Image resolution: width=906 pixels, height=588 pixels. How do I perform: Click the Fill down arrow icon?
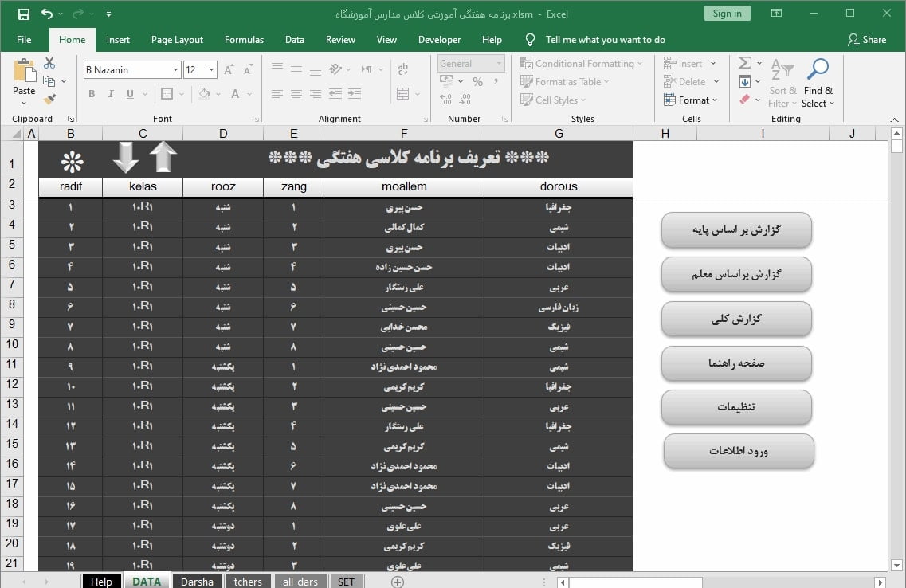pyautogui.click(x=745, y=81)
